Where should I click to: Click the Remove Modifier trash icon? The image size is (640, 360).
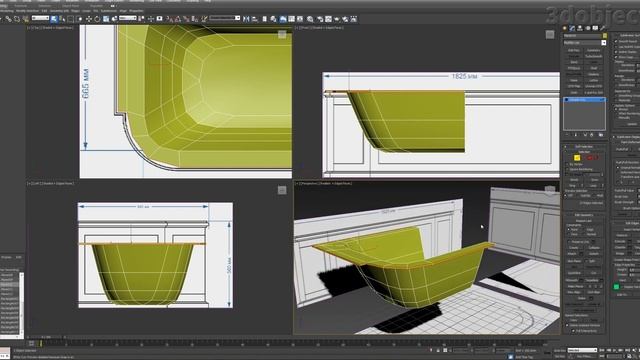[x=593, y=135]
